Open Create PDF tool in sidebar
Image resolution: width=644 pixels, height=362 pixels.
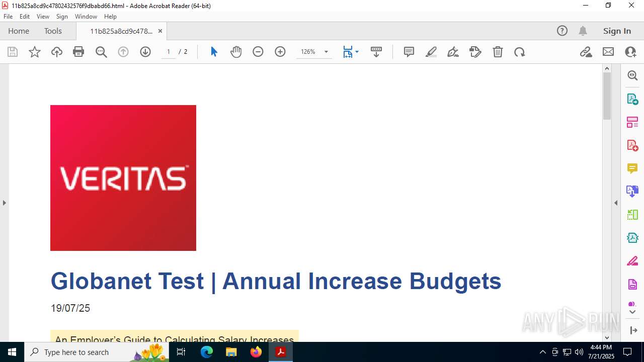[x=632, y=145]
